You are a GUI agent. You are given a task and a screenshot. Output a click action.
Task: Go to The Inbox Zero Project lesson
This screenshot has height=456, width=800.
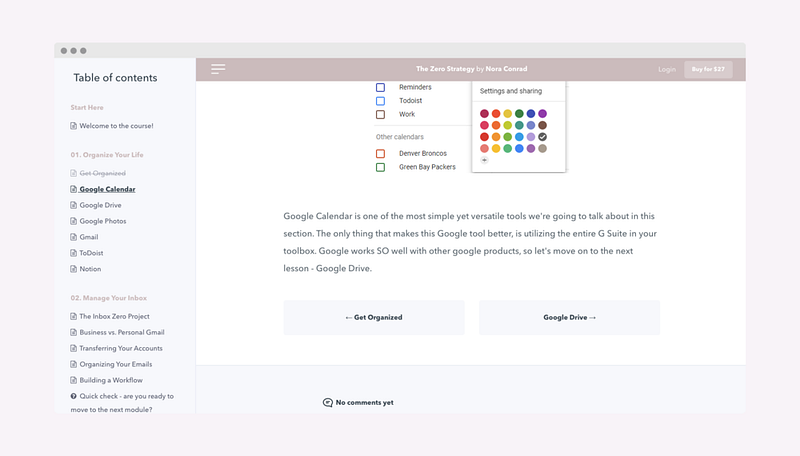pyautogui.click(x=113, y=316)
